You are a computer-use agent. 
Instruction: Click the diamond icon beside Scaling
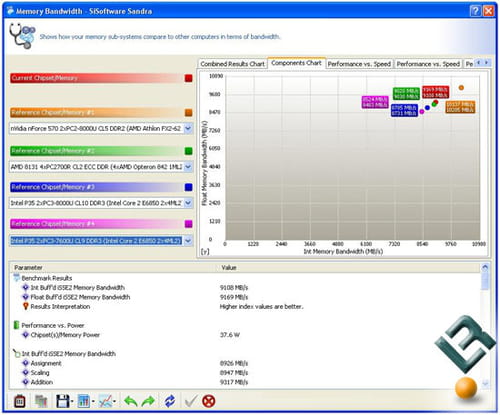[x=25, y=372]
